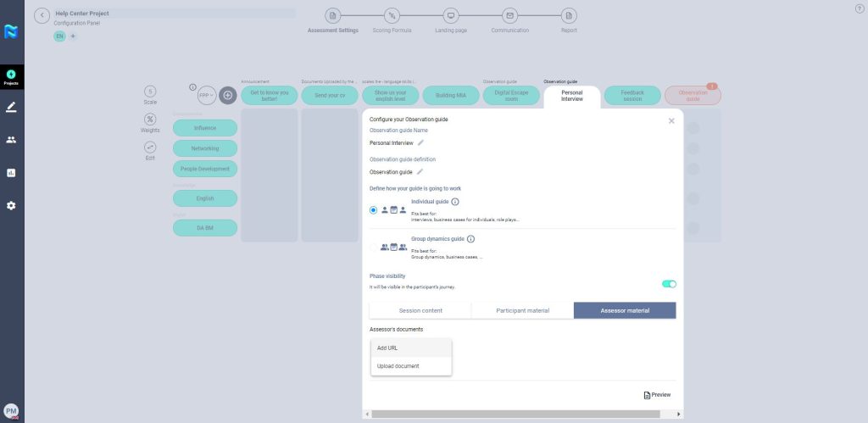Edit the Personal Interview name with pencil
Screen dimensions: 868x423
click(x=420, y=143)
